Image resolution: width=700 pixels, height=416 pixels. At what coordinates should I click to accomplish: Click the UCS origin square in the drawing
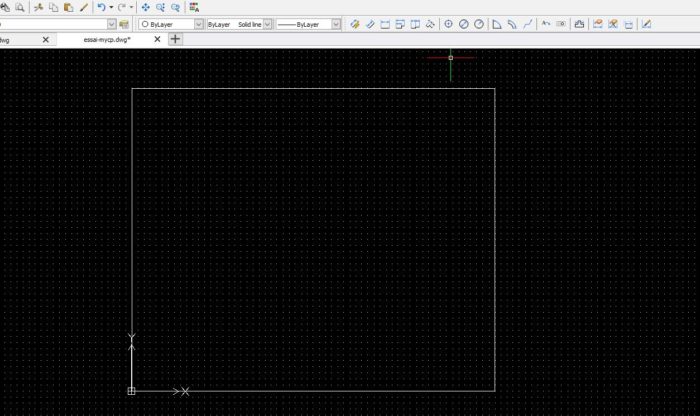pyautogui.click(x=131, y=391)
